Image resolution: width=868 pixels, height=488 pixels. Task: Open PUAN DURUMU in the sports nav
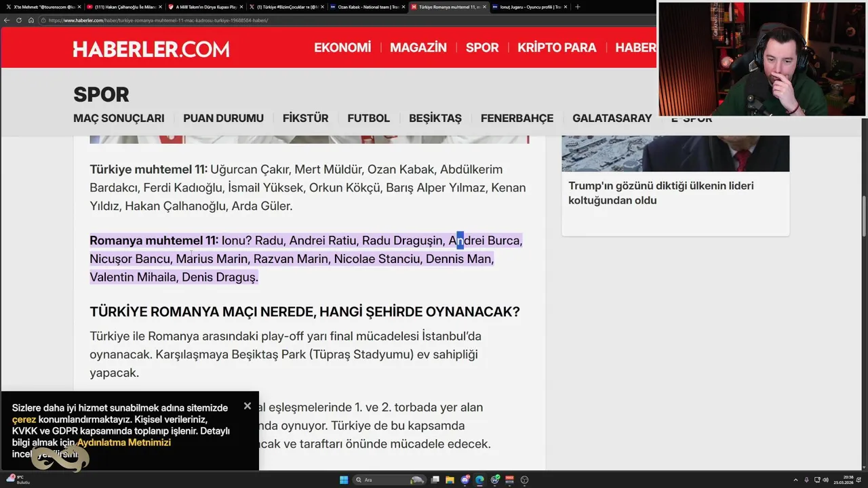click(x=223, y=118)
